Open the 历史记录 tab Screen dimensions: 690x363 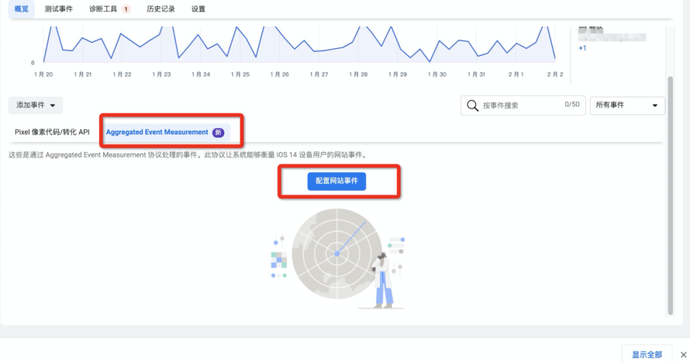click(x=161, y=9)
